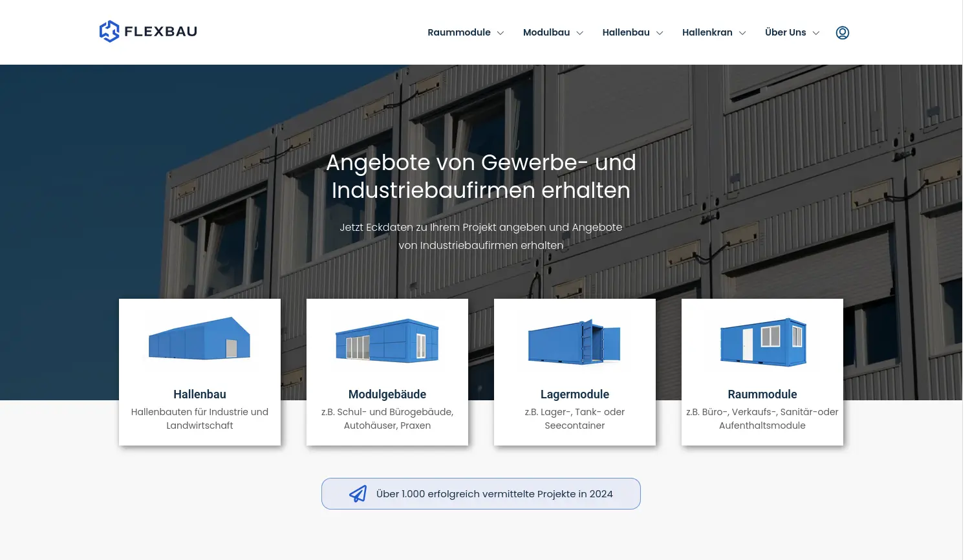Expand the Raummodule dropdown menu
970x560 pixels.
coord(465,32)
